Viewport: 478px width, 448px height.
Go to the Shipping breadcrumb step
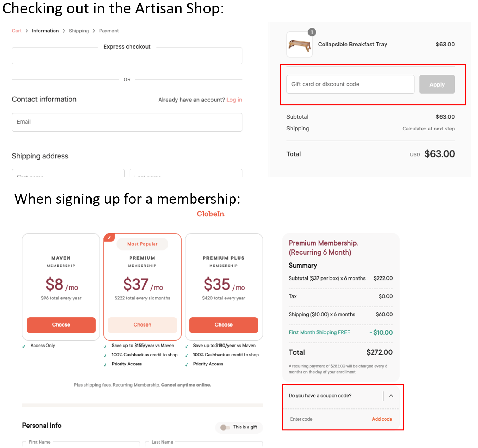click(x=79, y=31)
